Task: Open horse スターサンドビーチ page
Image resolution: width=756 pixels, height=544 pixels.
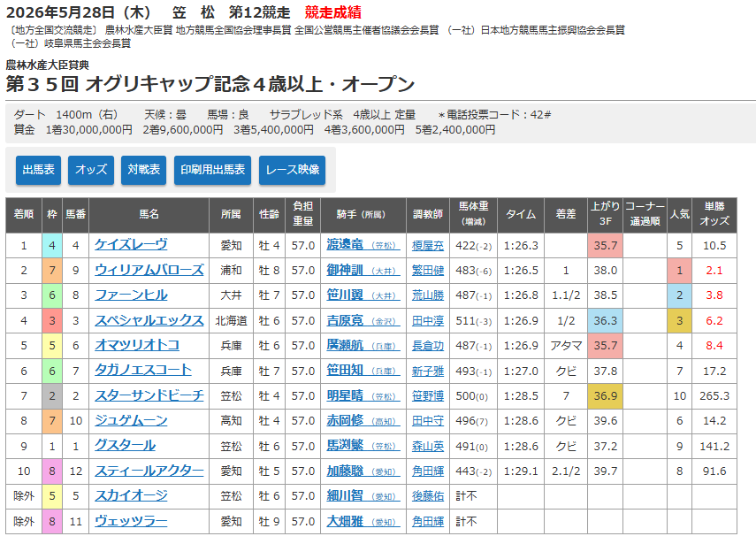Action: click(149, 395)
